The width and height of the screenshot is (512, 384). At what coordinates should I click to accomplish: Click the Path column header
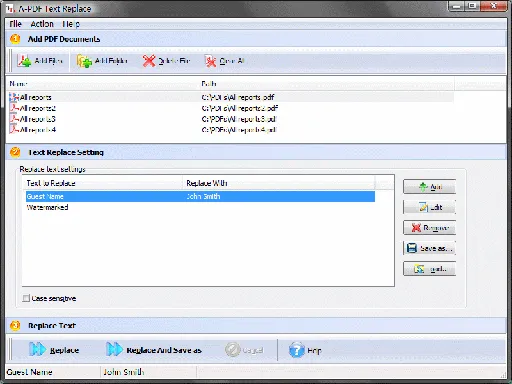(x=327, y=83)
